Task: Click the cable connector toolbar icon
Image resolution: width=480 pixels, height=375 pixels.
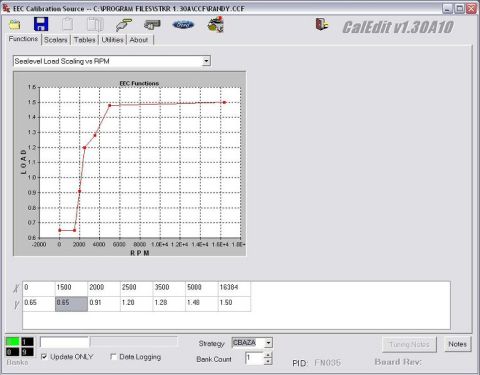Action: 124,25
